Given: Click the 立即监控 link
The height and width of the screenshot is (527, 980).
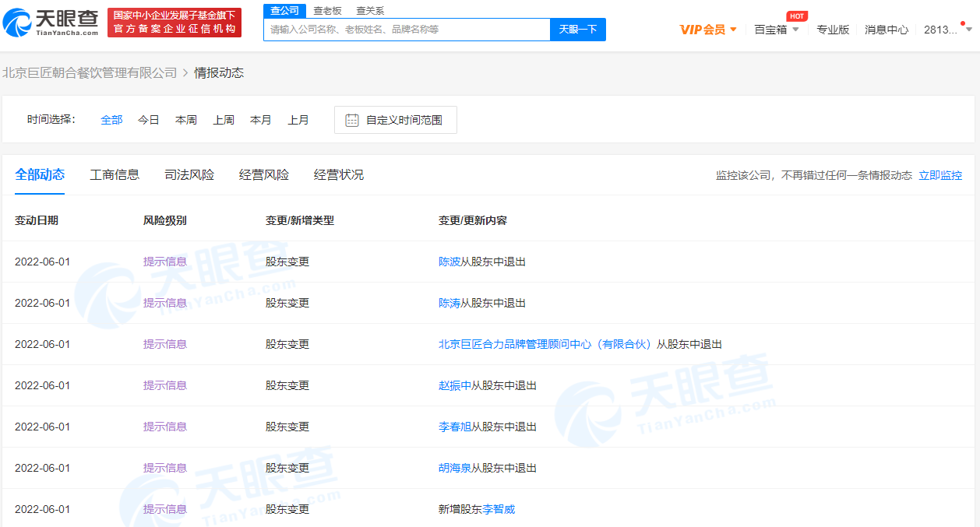Looking at the screenshot, I should (940, 175).
